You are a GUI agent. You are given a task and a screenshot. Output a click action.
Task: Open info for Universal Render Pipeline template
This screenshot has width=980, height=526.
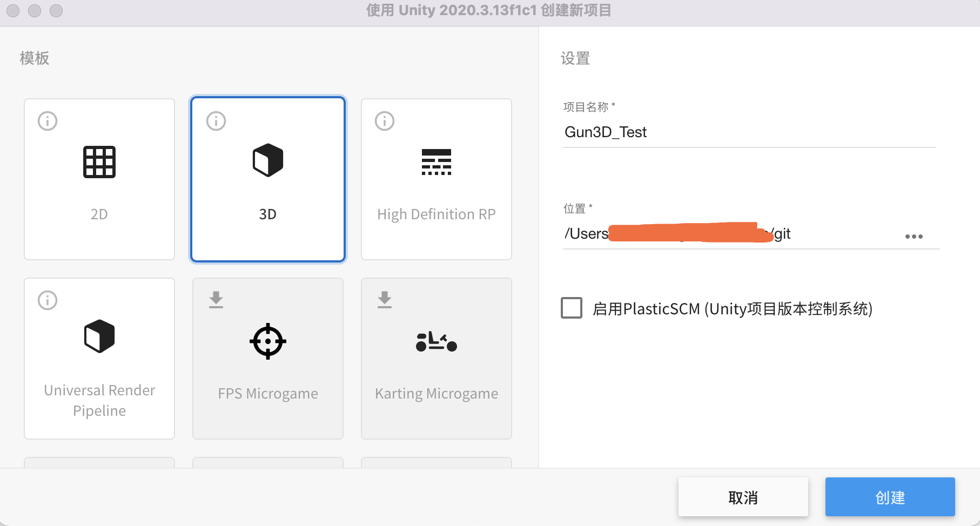tap(48, 300)
